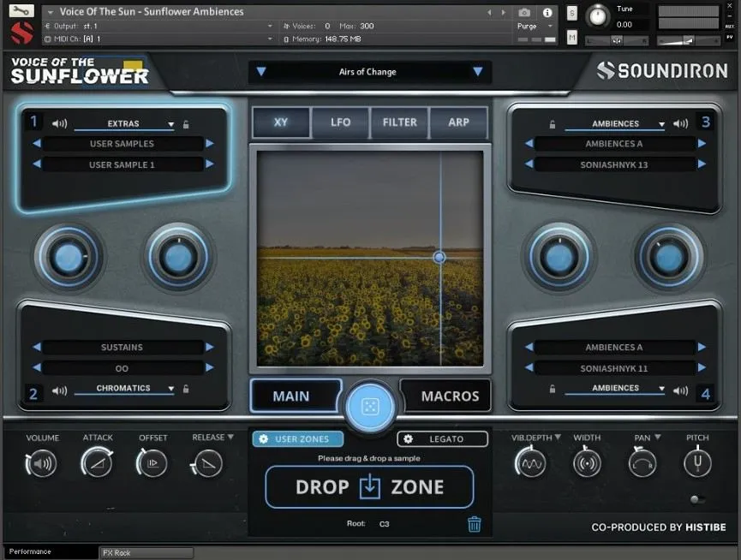This screenshot has width=741, height=560.
Task: Open the instrument info icon
Action: pyautogui.click(x=547, y=12)
